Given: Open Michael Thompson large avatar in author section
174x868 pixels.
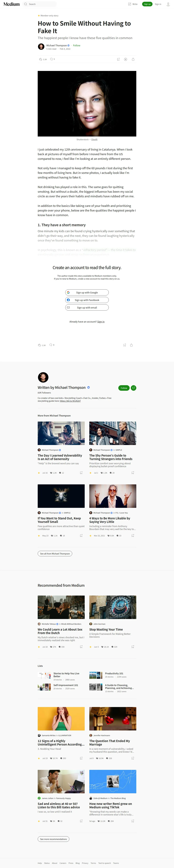Looking at the screenshot, I should [43, 377].
